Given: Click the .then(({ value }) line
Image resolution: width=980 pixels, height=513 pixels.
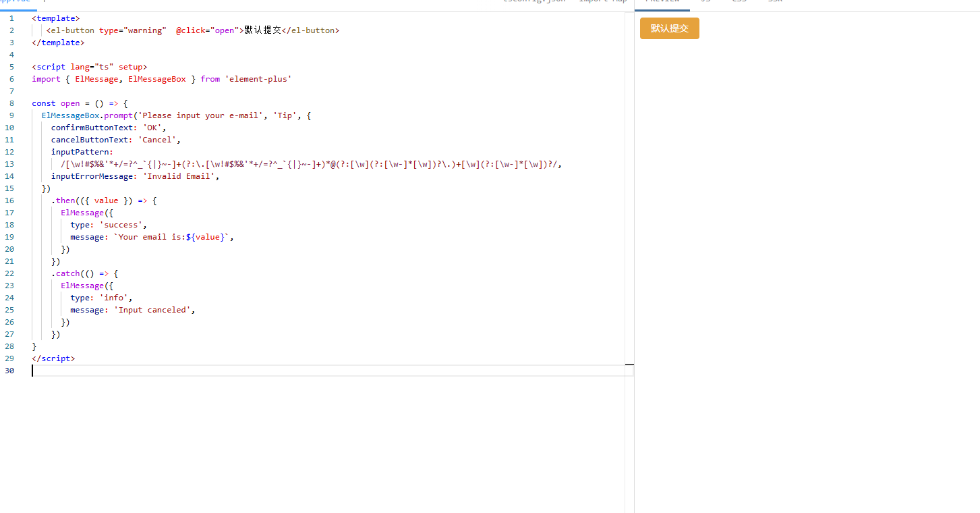Looking at the screenshot, I should [x=104, y=200].
